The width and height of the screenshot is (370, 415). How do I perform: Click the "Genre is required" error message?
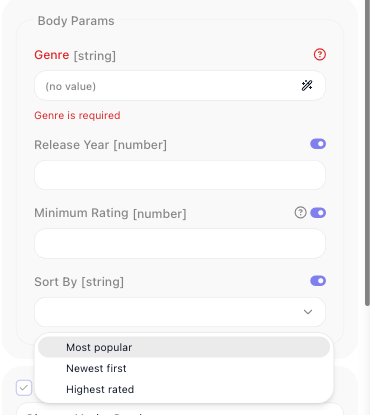tap(77, 115)
